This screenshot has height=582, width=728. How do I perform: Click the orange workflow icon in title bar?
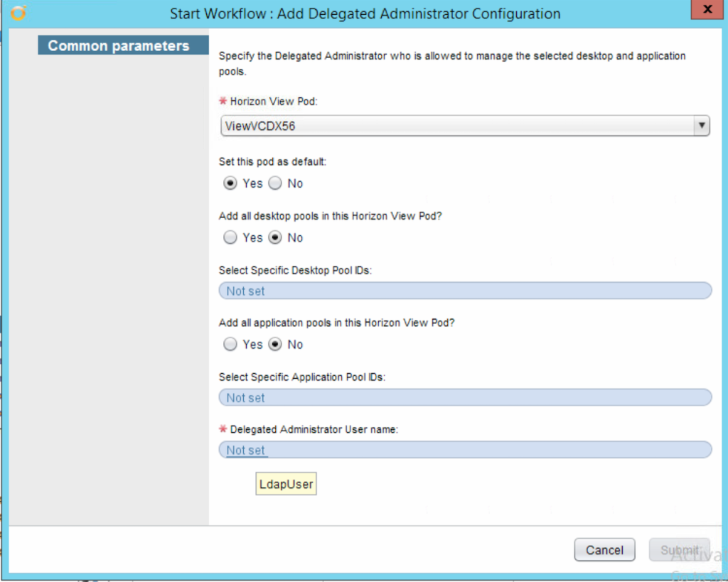[18, 13]
